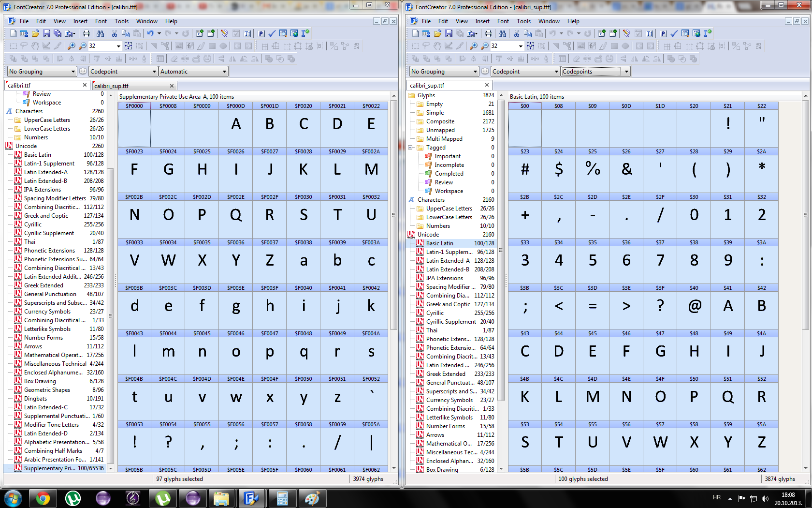Image resolution: width=812 pixels, height=508 pixels.
Task: Open No Grouping dropdown in calibri.ttf window
Action: pyautogui.click(x=43, y=71)
